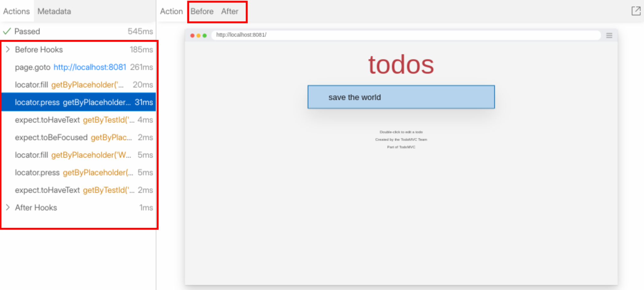Click the 'save the world' input field
644x290 pixels.
[x=401, y=97]
